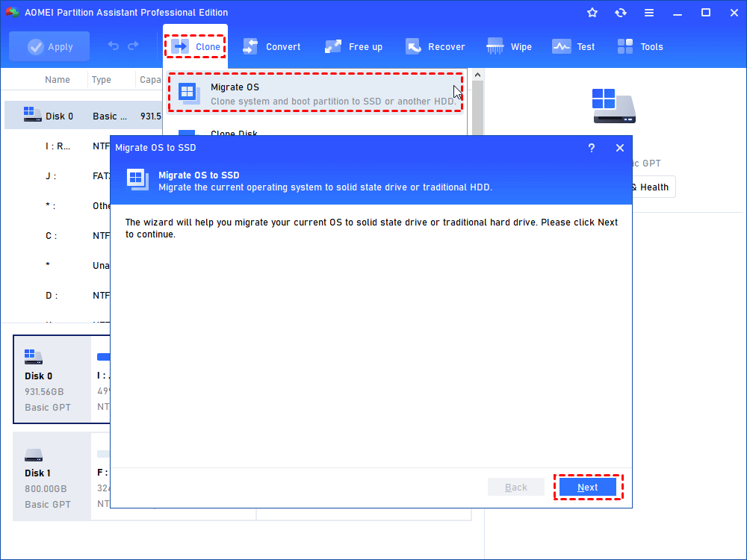Click the scroll up arrow in Clone dropdown
The height and width of the screenshot is (560, 747).
(477, 75)
